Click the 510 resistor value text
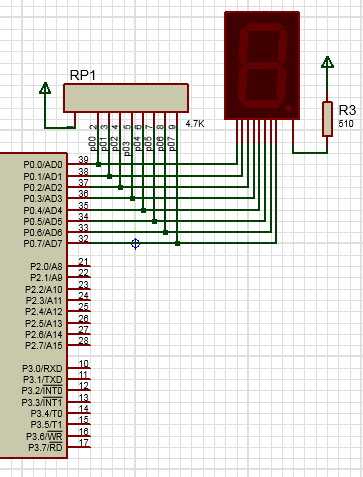The height and width of the screenshot is (477, 363). pos(346,124)
